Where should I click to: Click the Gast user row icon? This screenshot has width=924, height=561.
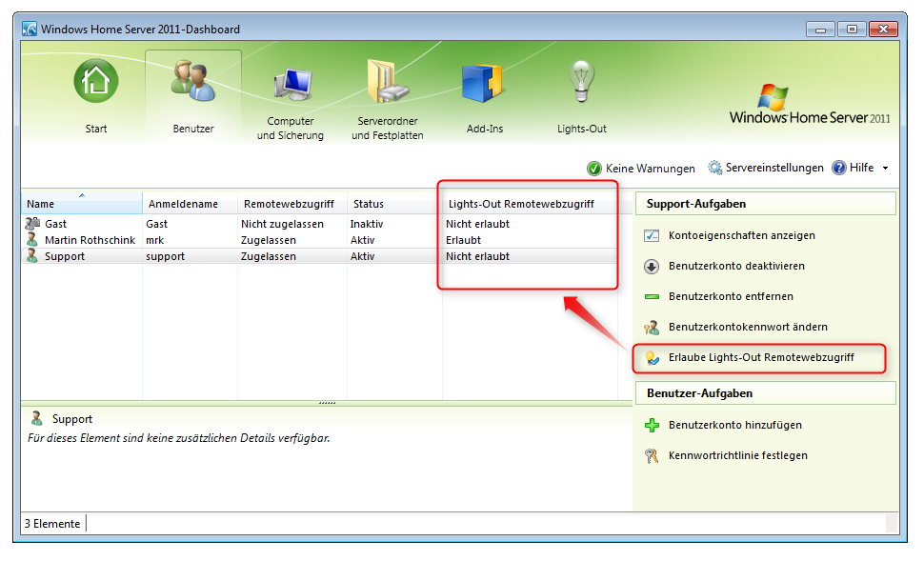coord(32,223)
